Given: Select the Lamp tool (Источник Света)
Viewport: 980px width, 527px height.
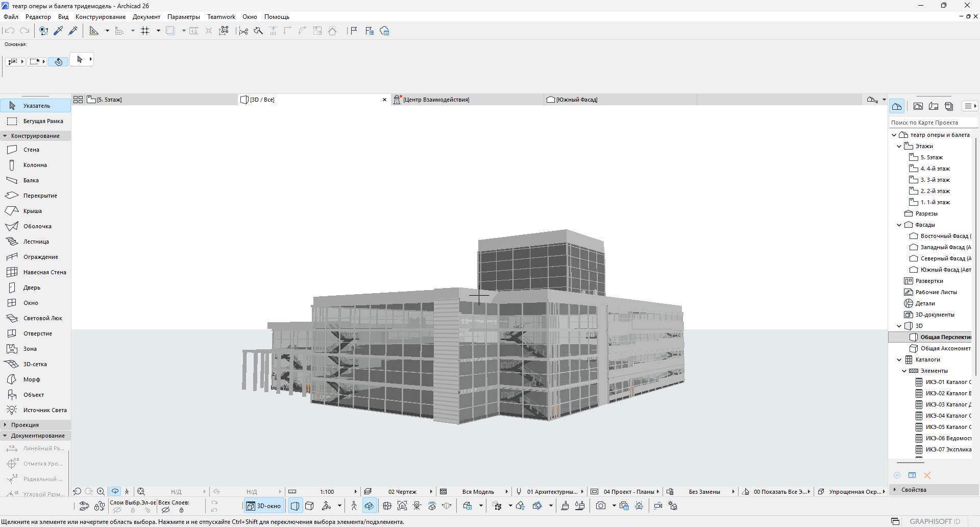Looking at the screenshot, I should [44, 410].
